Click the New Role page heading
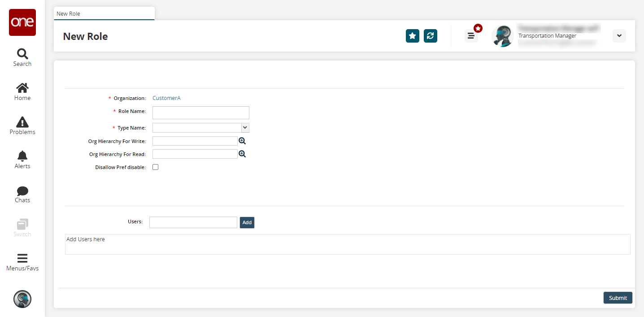Viewport: 644px width, 317px height. tap(85, 36)
